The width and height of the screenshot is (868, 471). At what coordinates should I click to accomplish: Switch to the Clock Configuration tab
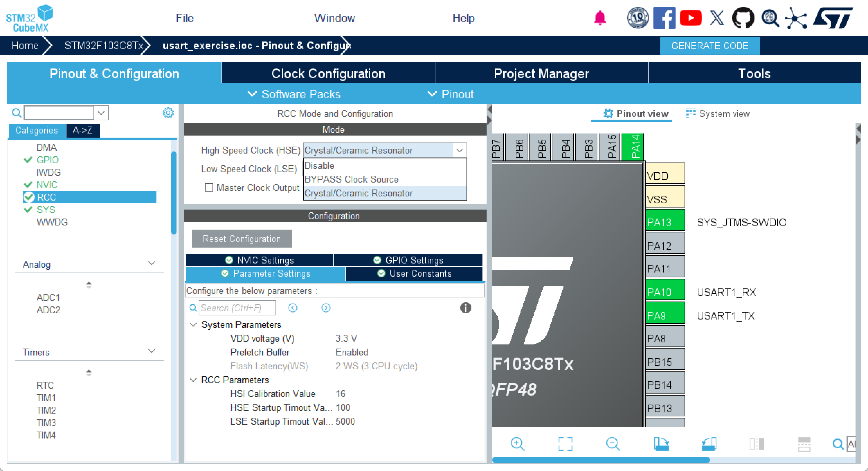328,73
